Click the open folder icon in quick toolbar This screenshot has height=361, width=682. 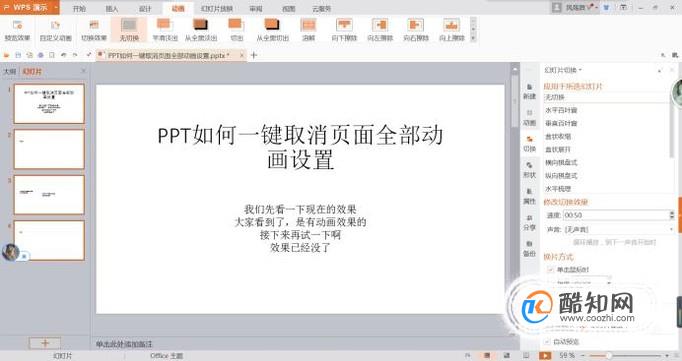[6, 55]
